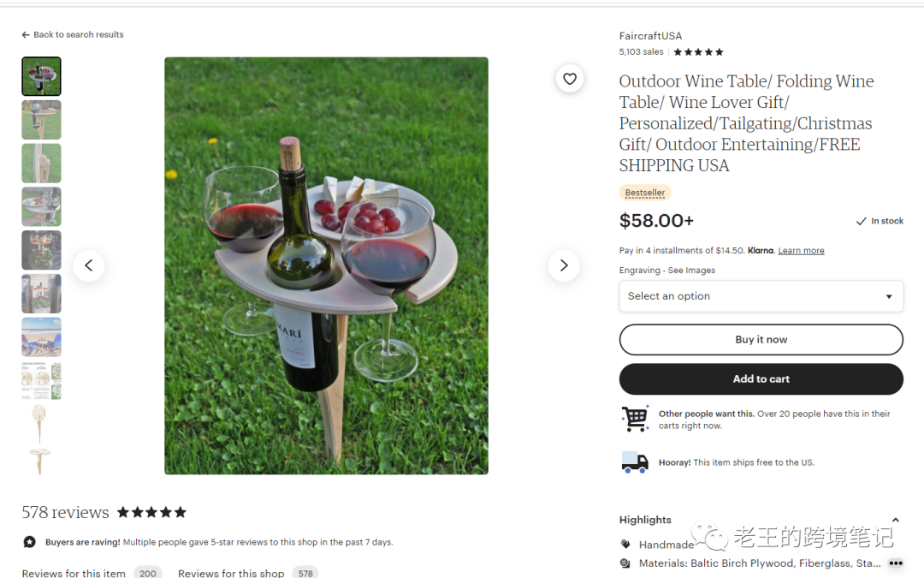Select the beach scene thumbnail image

pos(41,337)
